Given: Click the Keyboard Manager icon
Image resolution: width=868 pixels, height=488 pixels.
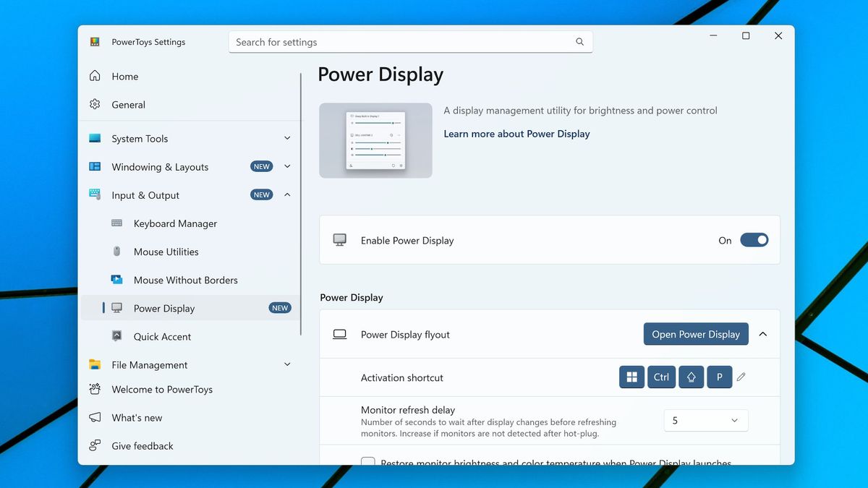Looking at the screenshot, I should [117, 223].
